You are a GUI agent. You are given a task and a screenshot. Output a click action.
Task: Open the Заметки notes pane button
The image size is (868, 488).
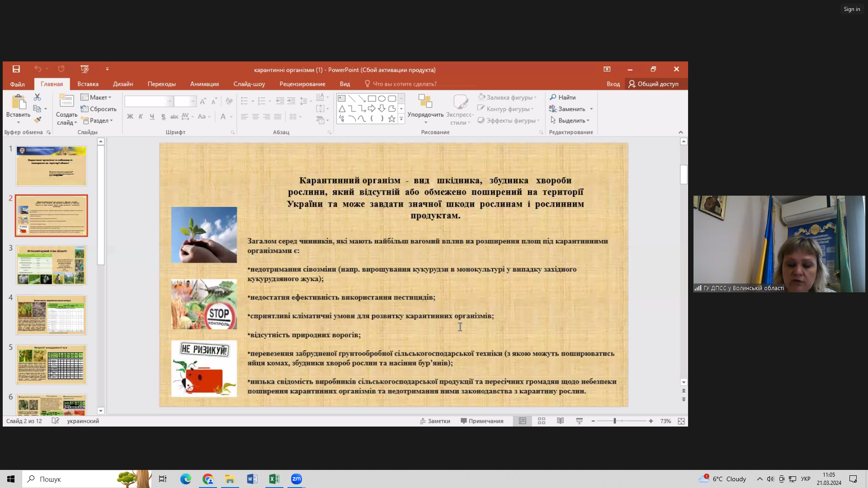pos(435,421)
